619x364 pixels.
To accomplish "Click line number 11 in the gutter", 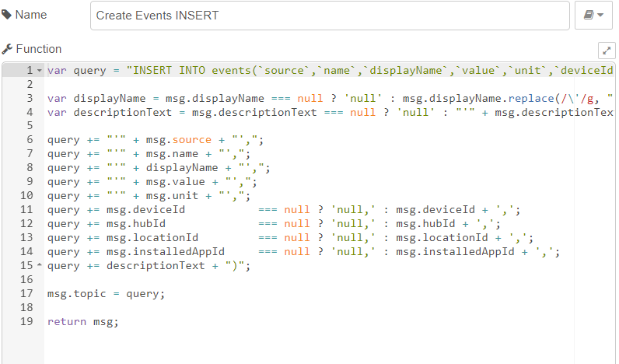I will click(27, 210).
